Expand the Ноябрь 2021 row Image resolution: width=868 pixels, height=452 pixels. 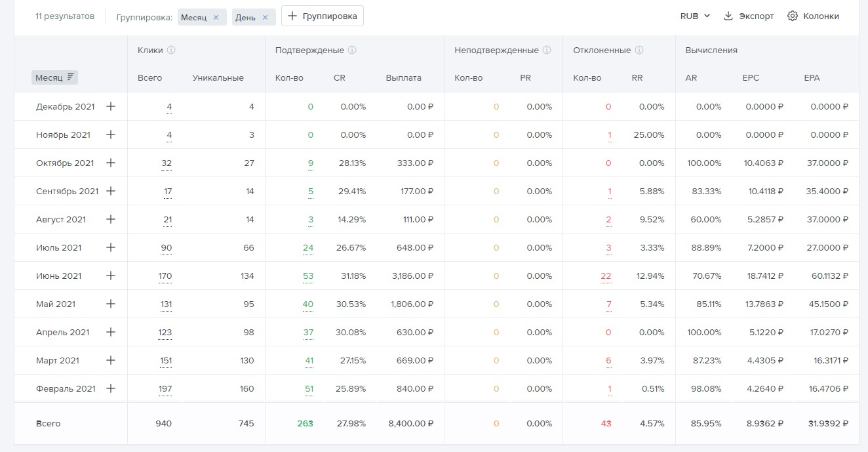click(111, 134)
